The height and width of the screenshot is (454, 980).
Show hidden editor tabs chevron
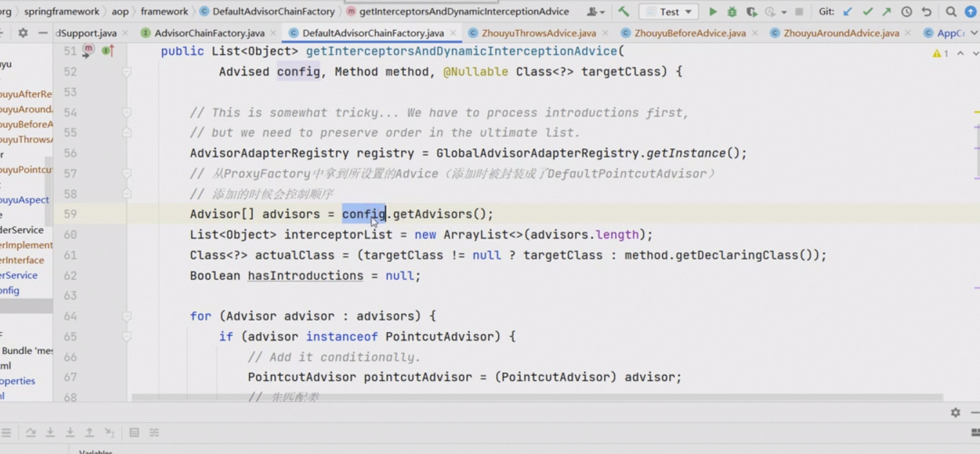[x=974, y=33]
